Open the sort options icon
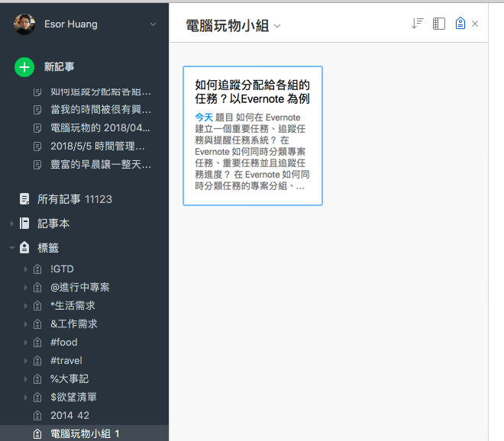This screenshot has height=441, width=504. click(x=417, y=24)
